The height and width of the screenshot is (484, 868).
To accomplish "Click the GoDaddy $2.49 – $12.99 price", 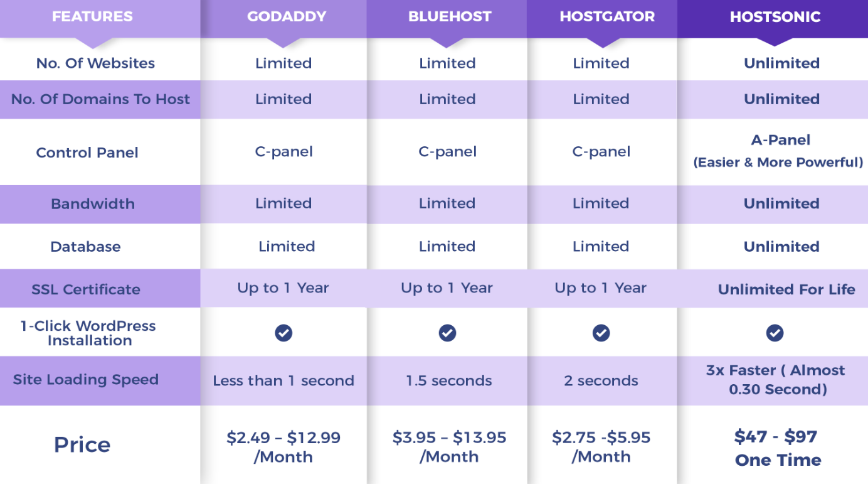I will [x=283, y=447].
